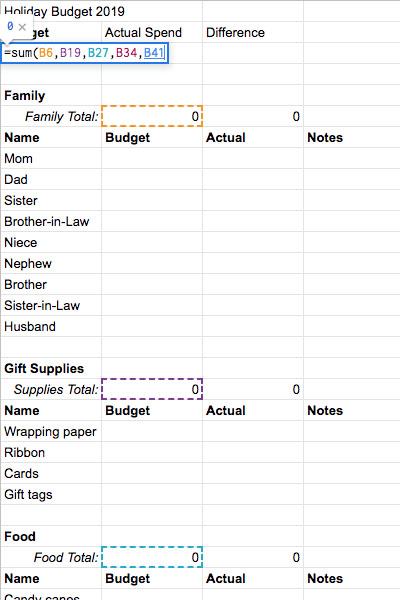Select the Nephew cell

pyautogui.click(x=51, y=263)
